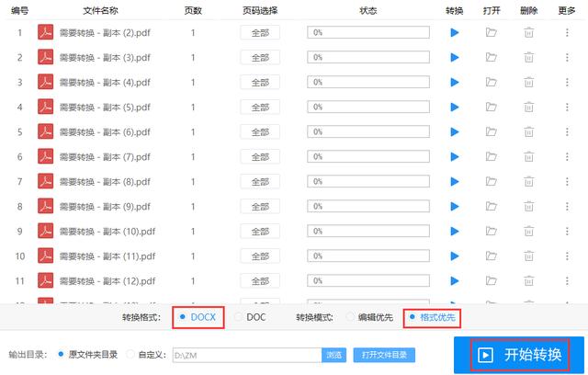Delete 需要转换 - 副本 (2).pdf from list
The image size is (588, 375).
pos(529,32)
